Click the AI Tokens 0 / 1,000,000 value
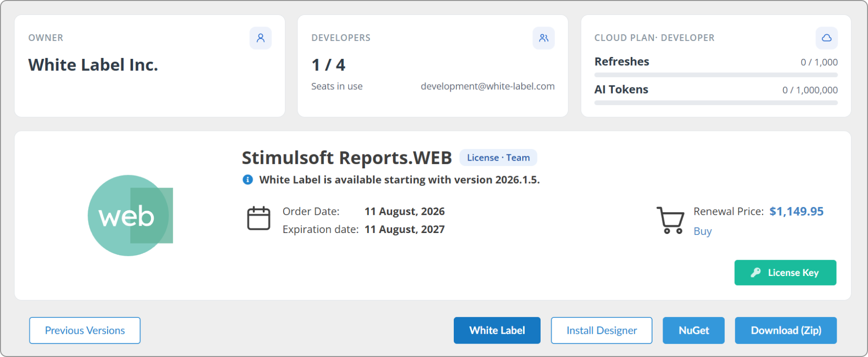This screenshot has width=868, height=357. point(810,90)
